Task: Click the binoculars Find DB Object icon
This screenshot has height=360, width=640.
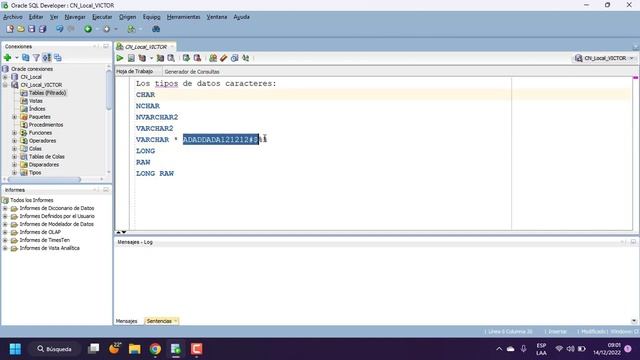Action: (156, 29)
